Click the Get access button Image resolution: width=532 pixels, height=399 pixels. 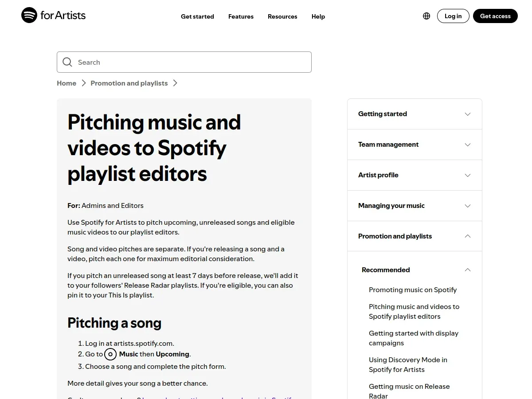(x=495, y=16)
